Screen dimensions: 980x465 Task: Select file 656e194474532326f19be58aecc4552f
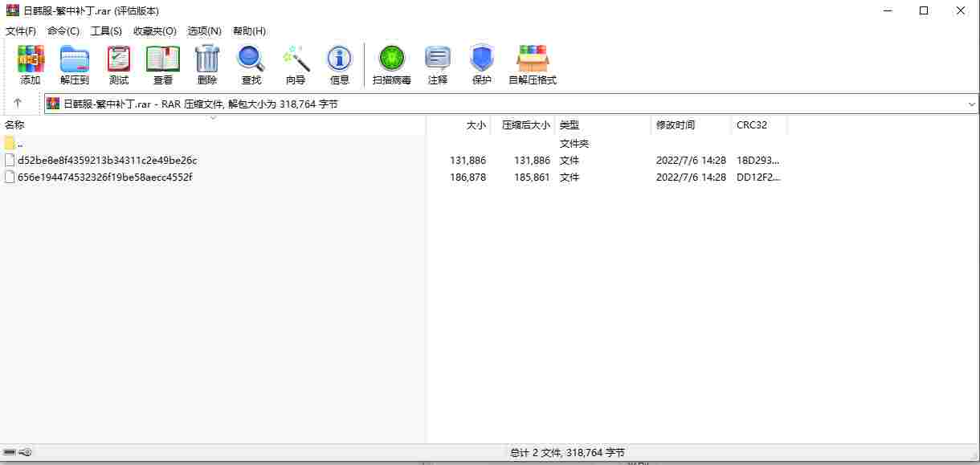(x=104, y=177)
